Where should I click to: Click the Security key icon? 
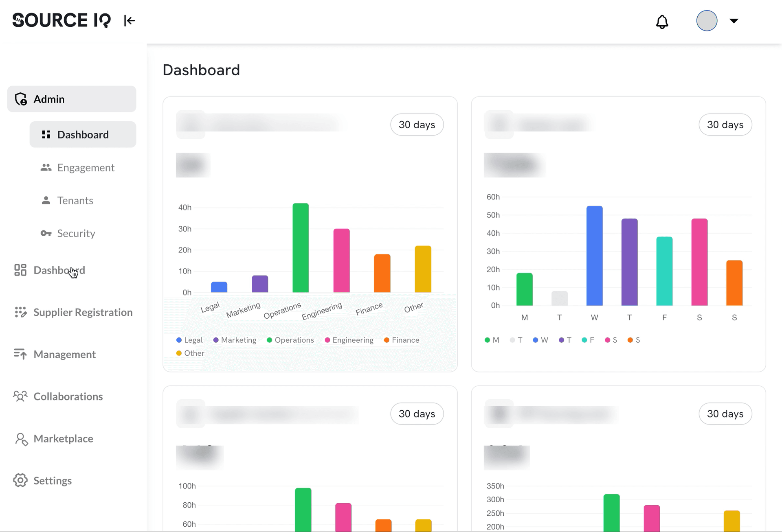pos(46,233)
